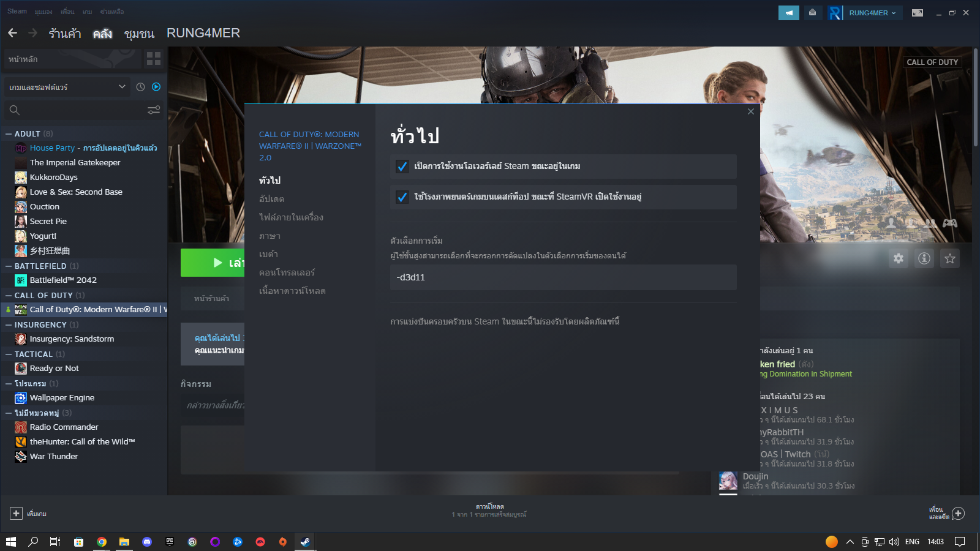The height and width of the screenshot is (551, 980).
Task: Select เบต้า in properties sidebar
Action: 268,254
